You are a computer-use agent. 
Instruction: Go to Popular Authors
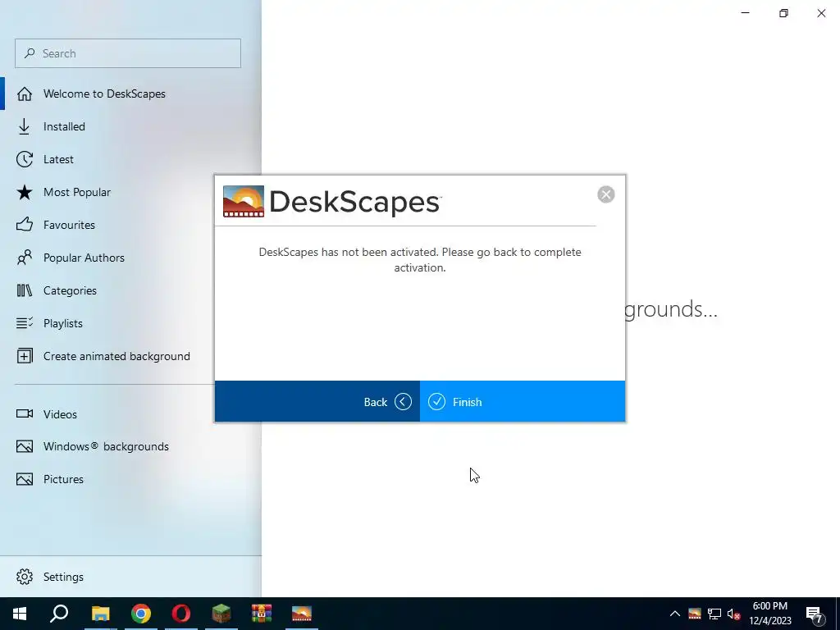pyautogui.click(x=84, y=258)
